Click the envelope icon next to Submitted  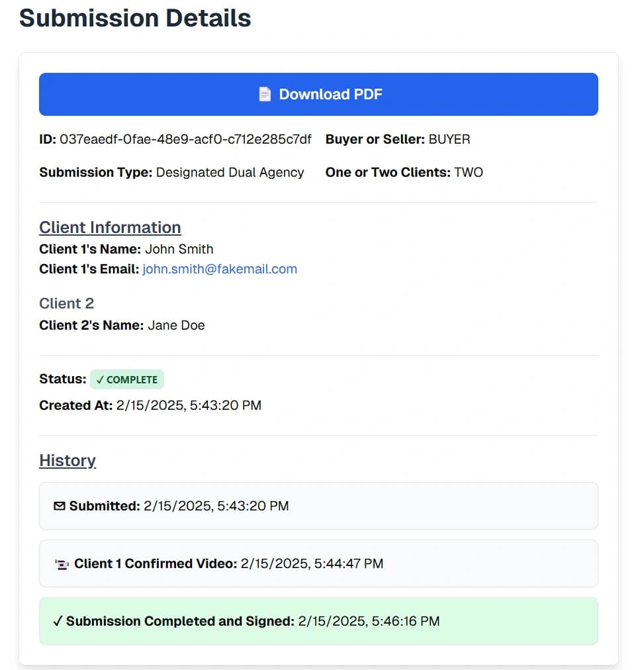click(60, 506)
